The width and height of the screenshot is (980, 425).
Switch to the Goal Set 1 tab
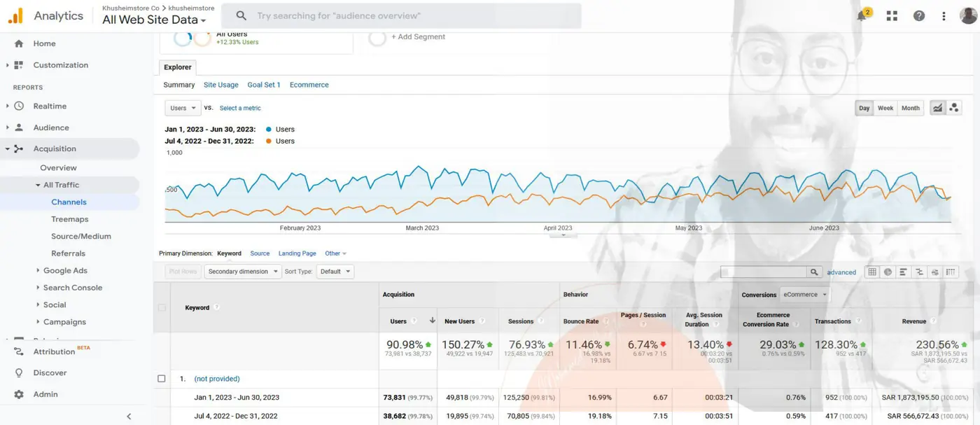coord(264,85)
